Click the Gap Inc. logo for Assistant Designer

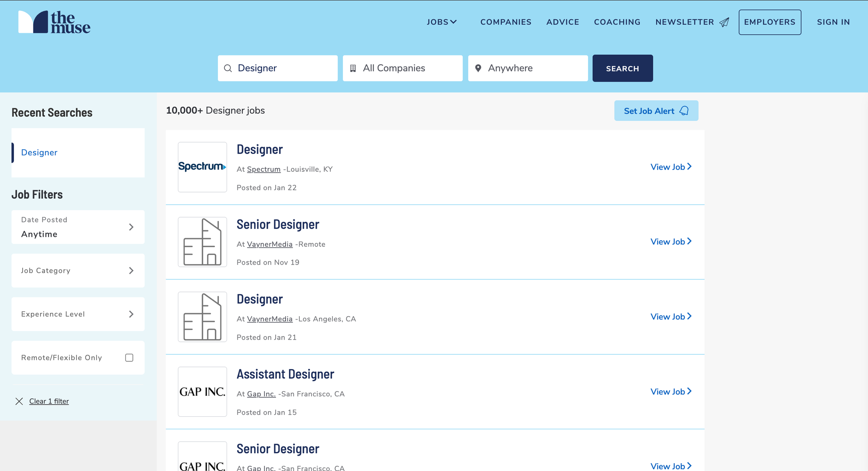(x=202, y=392)
